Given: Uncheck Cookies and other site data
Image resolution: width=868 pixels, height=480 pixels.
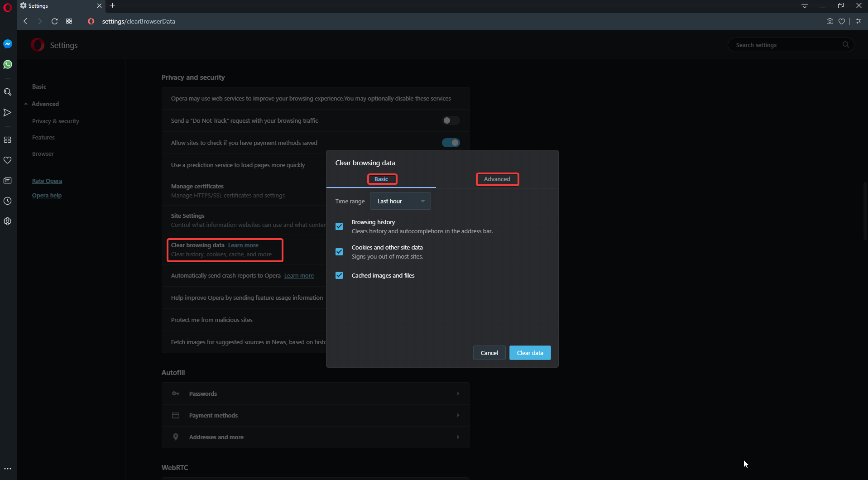Looking at the screenshot, I should (x=339, y=252).
